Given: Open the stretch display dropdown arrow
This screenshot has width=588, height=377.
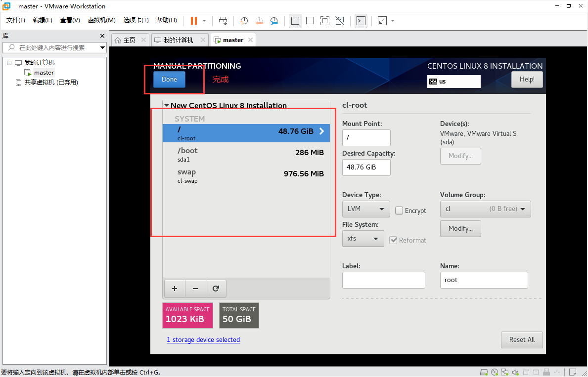Looking at the screenshot, I should (393, 21).
